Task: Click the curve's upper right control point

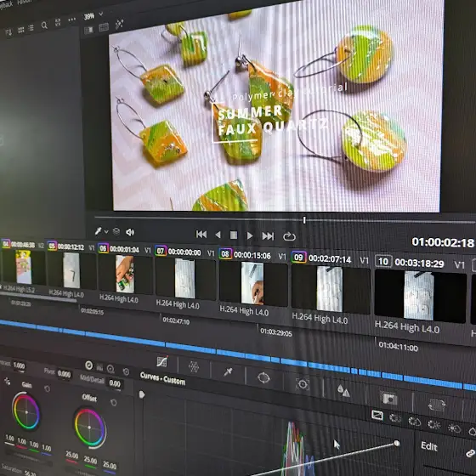Action: click(x=396, y=443)
